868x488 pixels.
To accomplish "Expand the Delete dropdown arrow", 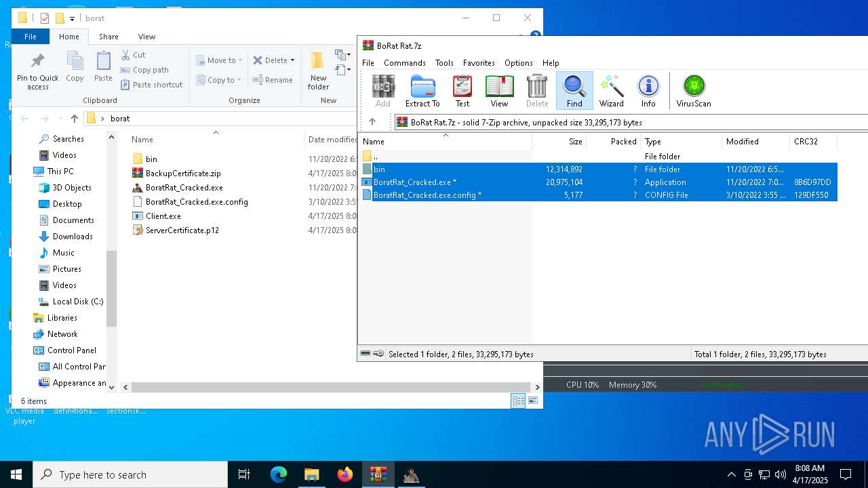I will pos(292,60).
